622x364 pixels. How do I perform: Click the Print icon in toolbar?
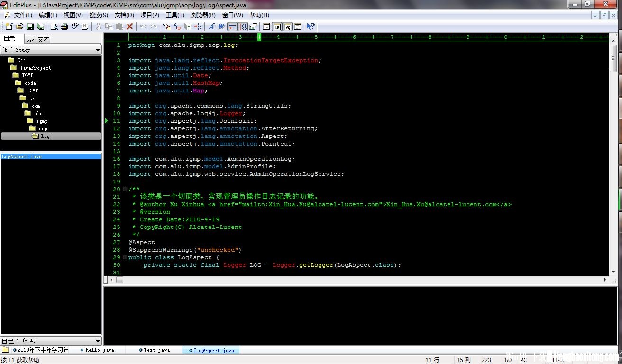[x=64, y=27]
